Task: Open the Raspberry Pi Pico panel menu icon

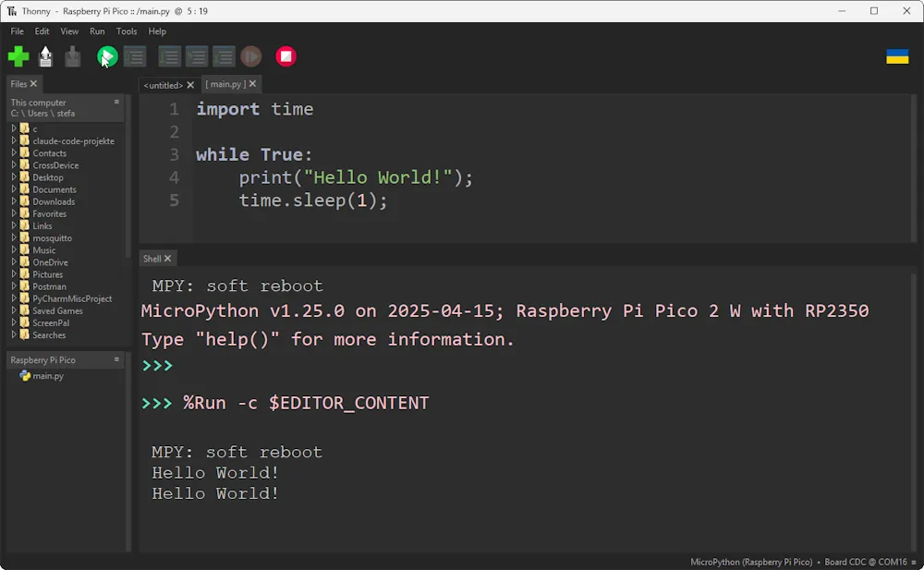Action: [x=116, y=359]
